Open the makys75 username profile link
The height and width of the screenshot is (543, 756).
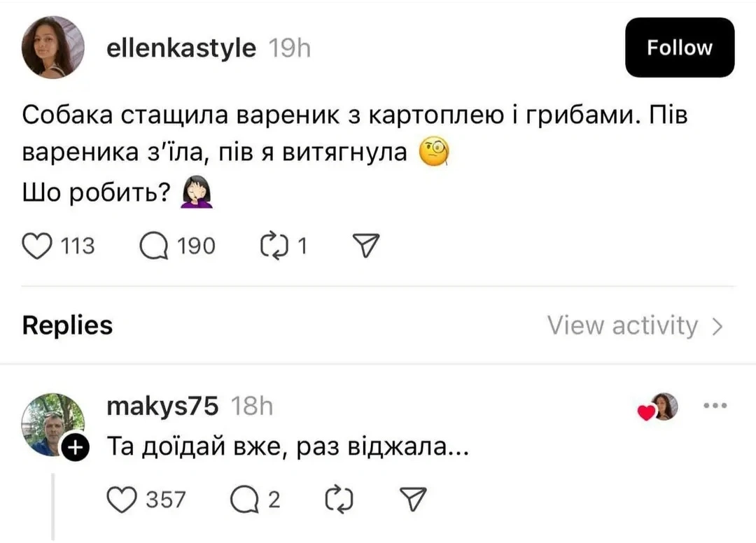(162, 406)
